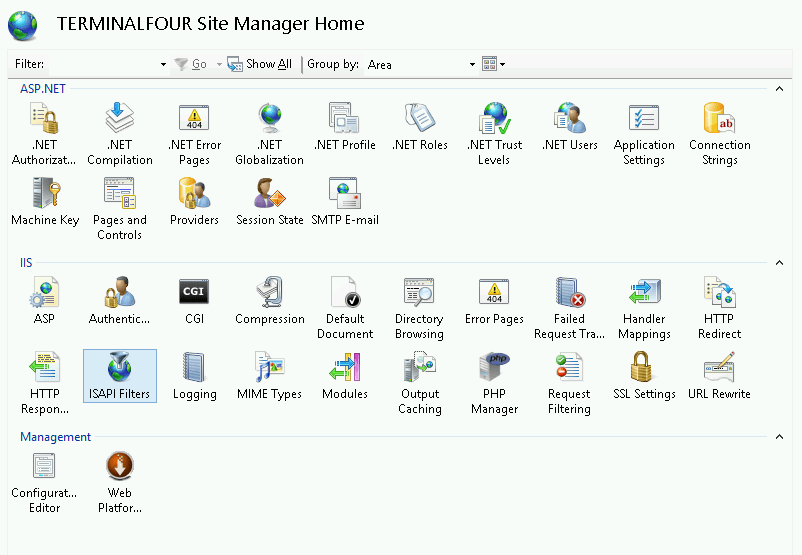This screenshot has height=555, width=802.
Task: Open Handler Mappings feature
Action: click(644, 307)
